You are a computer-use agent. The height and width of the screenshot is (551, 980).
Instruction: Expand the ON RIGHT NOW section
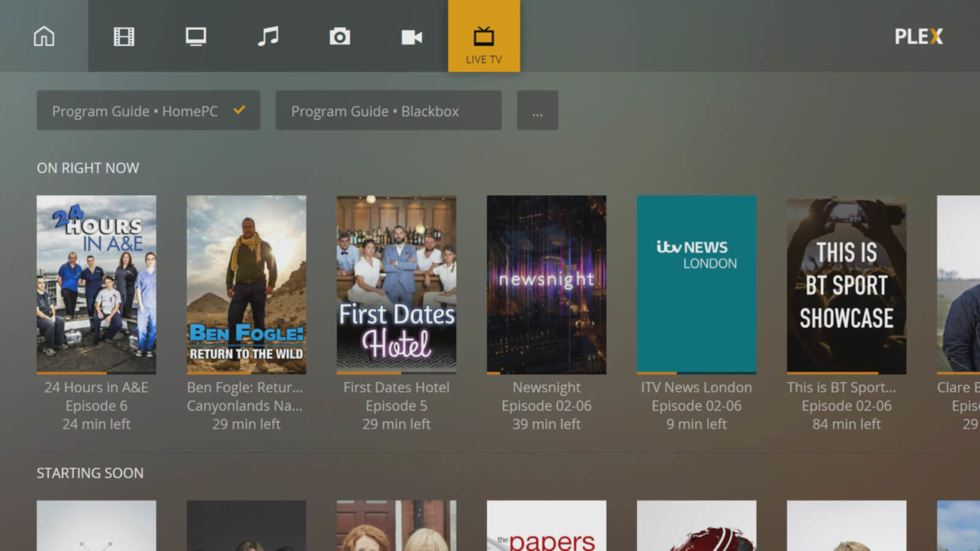[87, 167]
